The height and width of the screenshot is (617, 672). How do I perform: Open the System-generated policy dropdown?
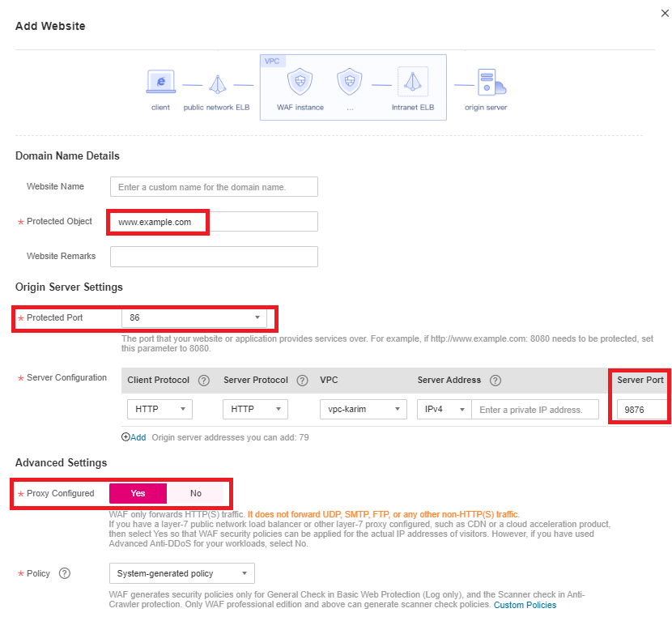point(181,572)
